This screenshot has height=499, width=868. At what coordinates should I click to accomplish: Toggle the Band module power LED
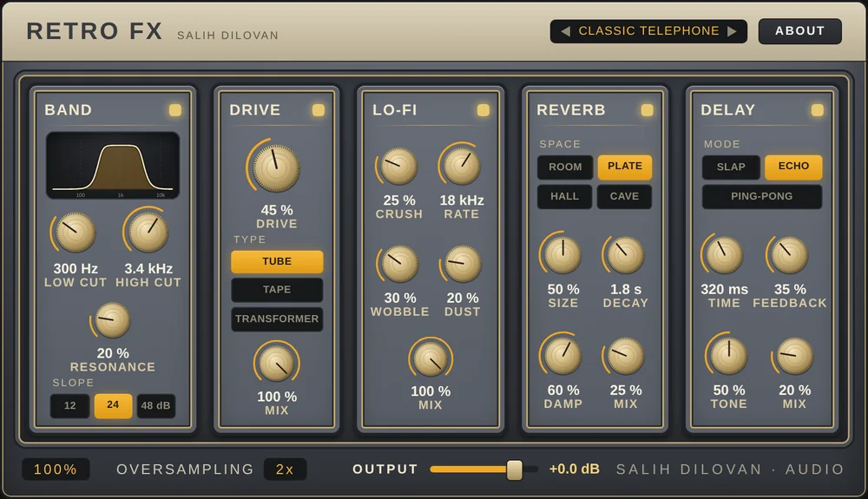pyautogui.click(x=175, y=110)
